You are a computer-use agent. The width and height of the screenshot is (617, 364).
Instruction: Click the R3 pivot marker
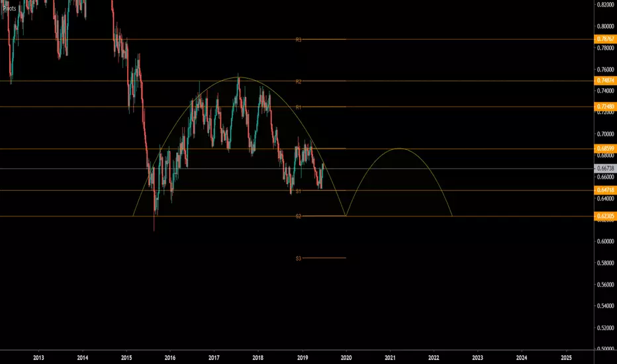(x=299, y=40)
